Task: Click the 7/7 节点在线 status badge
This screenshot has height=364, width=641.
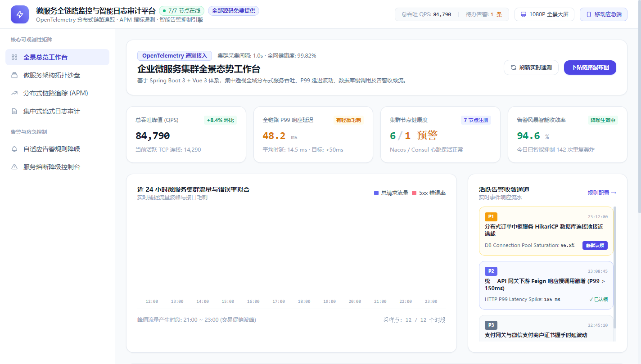Action: 182,11
